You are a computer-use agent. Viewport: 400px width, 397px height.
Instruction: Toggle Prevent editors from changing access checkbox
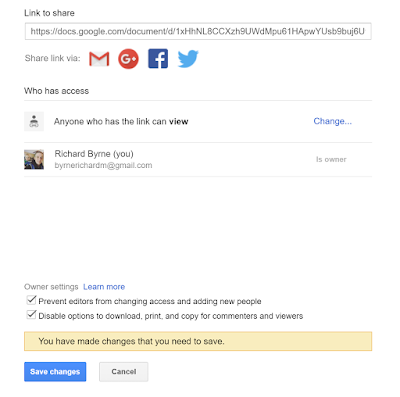point(31,300)
